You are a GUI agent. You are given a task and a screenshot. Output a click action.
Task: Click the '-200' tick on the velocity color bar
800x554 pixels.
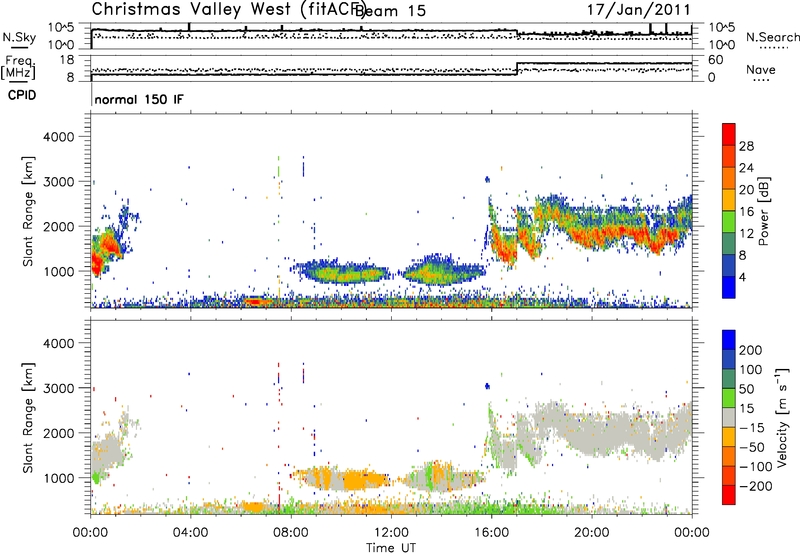pos(754,486)
